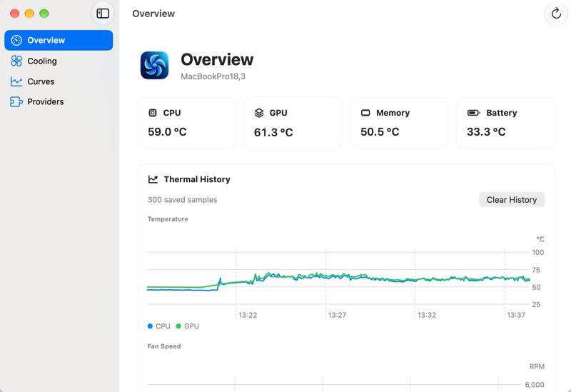Click the Memory temperature 50.5 °C
This screenshot has width=571, height=392.
pos(380,131)
